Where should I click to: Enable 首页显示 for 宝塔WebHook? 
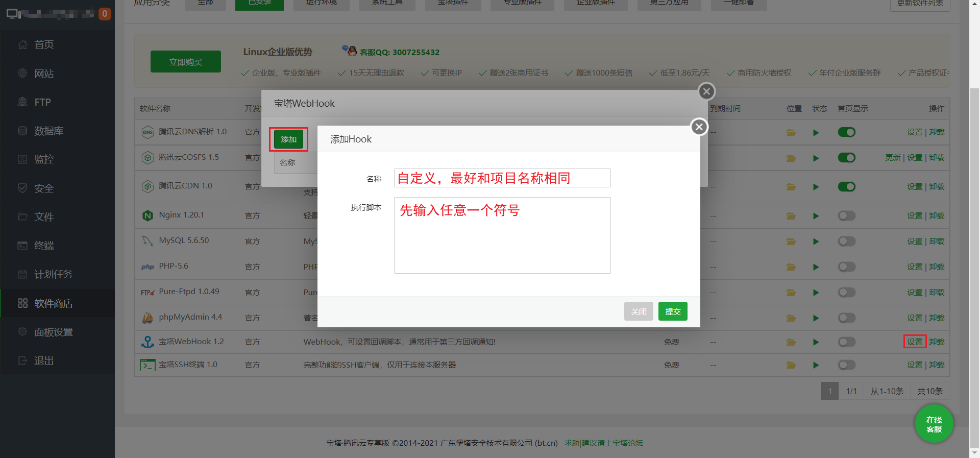coord(846,342)
